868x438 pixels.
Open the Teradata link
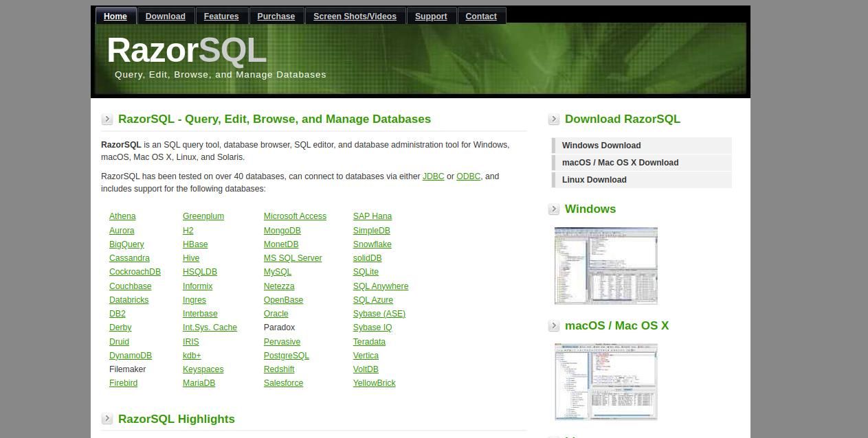pos(369,342)
